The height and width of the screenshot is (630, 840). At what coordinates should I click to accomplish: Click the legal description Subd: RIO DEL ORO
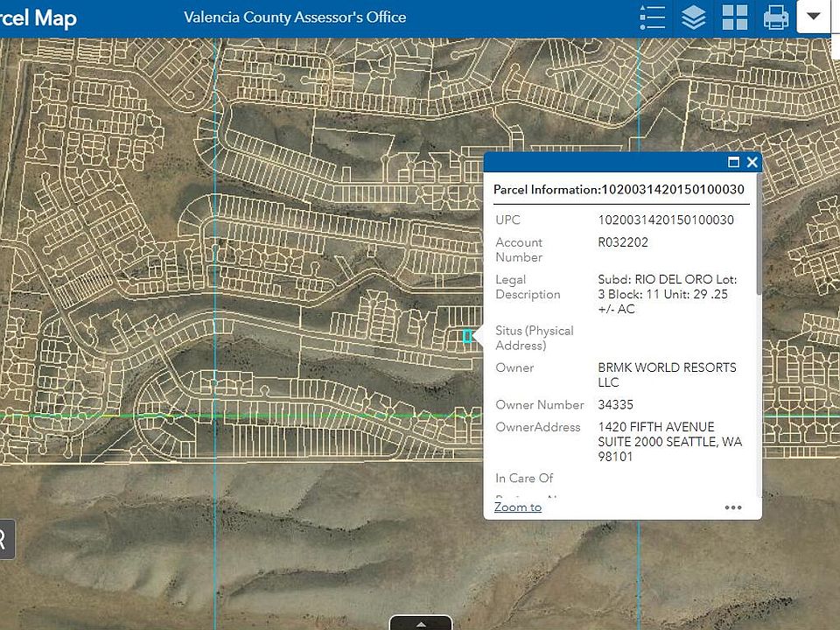coord(668,294)
